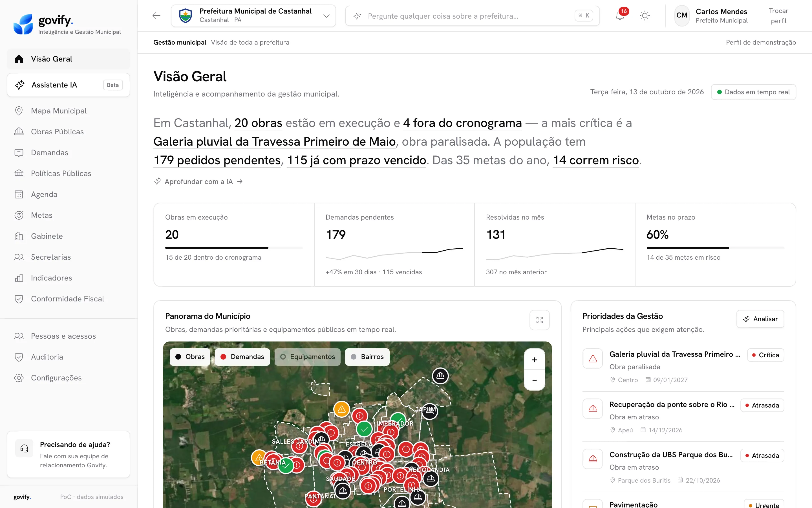Click Trocar perfil link

click(778, 16)
